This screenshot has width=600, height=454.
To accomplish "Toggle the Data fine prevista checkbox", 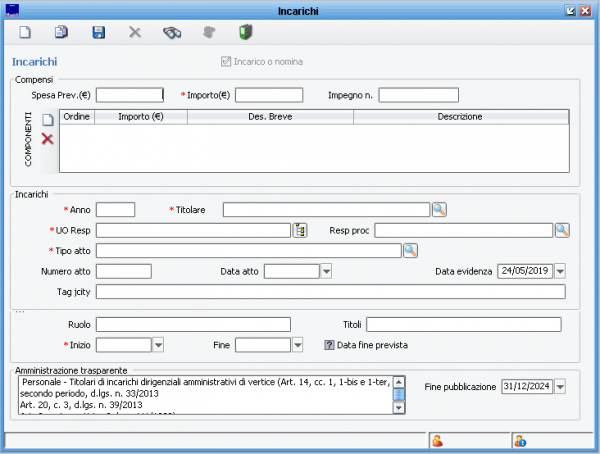I will (329, 345).
